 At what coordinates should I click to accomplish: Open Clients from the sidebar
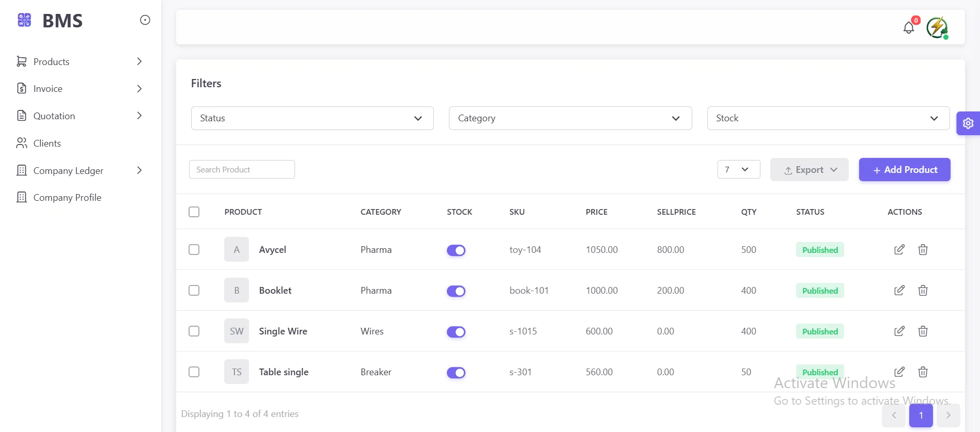coord(47,143)
